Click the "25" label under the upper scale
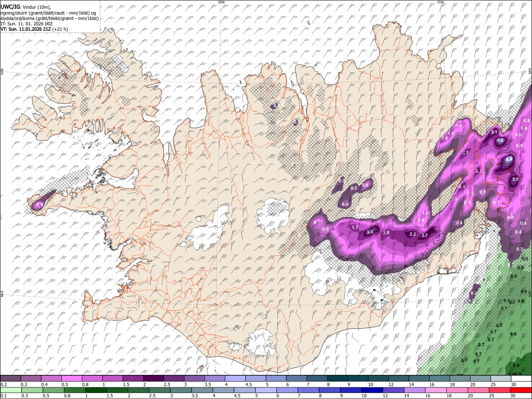 (x=493, y=384)
